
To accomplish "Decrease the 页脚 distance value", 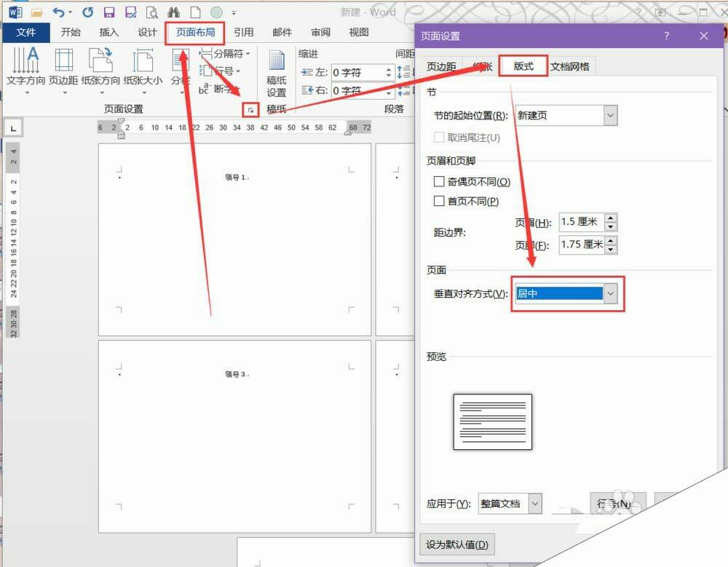I will tap(611, 249).
